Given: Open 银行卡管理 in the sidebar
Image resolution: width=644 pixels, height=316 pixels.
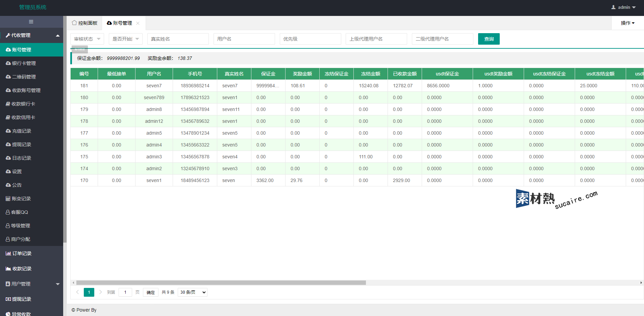Looking at the screenshot, I should pos(31,63).
